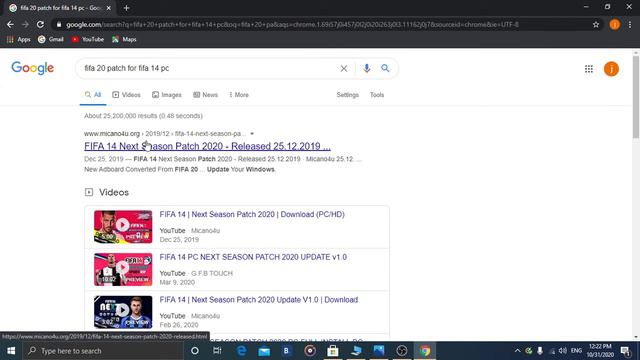Viewport: 640px width, 360px height.
Task: Open Chrome icon in taskbar
Action: point(425,351)
